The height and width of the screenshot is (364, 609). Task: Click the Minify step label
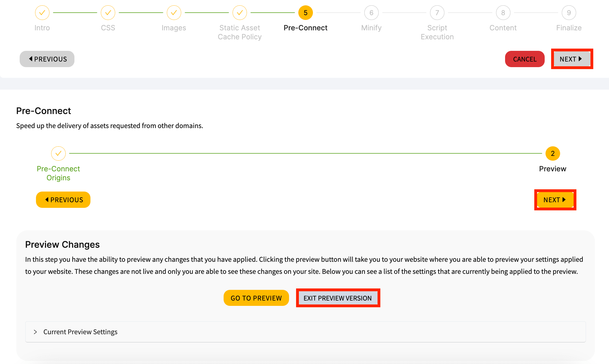[371, 28]
